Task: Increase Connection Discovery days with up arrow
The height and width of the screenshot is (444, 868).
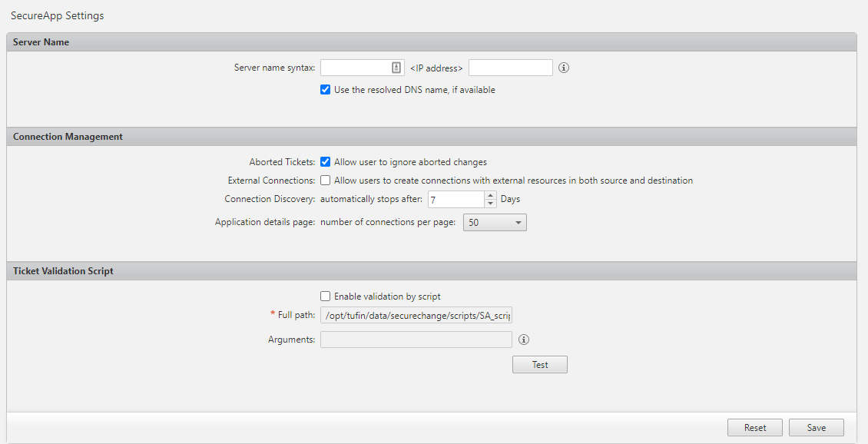Action: coord(491,195)
